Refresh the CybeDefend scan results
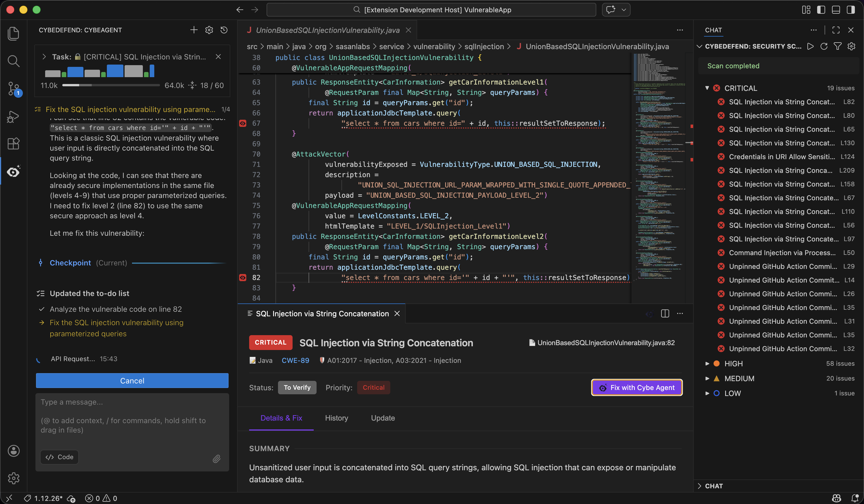The height and width of the screenshot is (504, 864). 824,46
